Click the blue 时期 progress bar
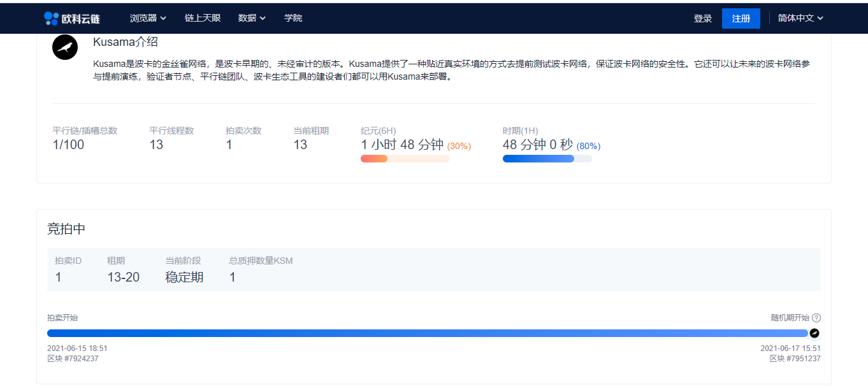 tap(547, 159)
